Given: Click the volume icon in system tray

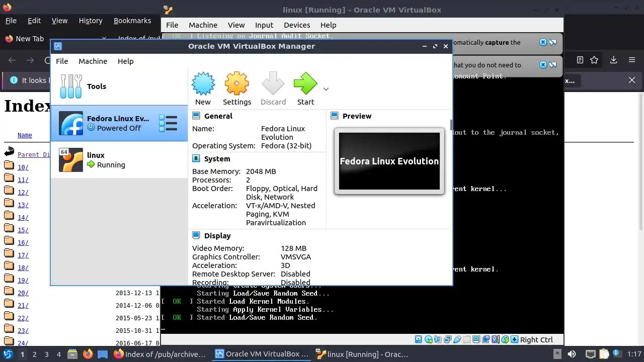Looking at the screenshot, I should click(x=572, y=354).
